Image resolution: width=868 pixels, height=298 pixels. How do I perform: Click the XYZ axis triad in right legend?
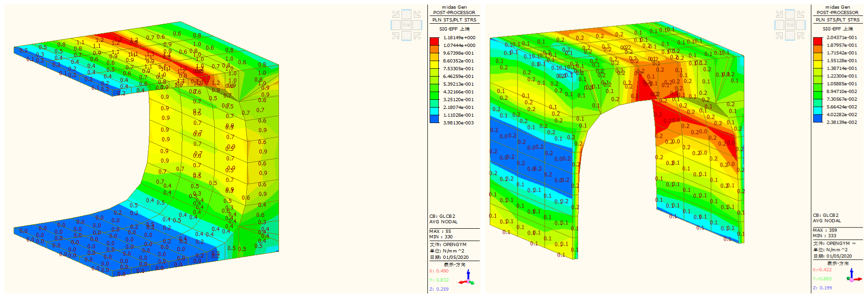(x=852, y=276)
